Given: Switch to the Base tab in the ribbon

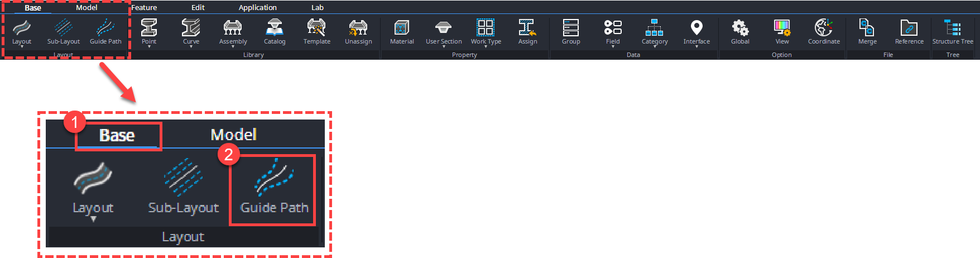Looking at the screenshot, I should 33,8.
